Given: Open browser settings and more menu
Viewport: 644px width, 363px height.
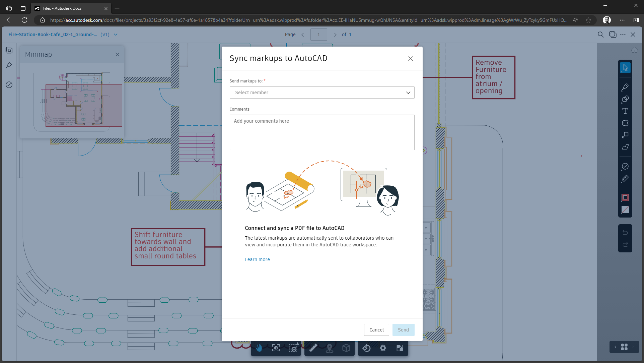Looking at the screenshot, I should pos(622,20).
